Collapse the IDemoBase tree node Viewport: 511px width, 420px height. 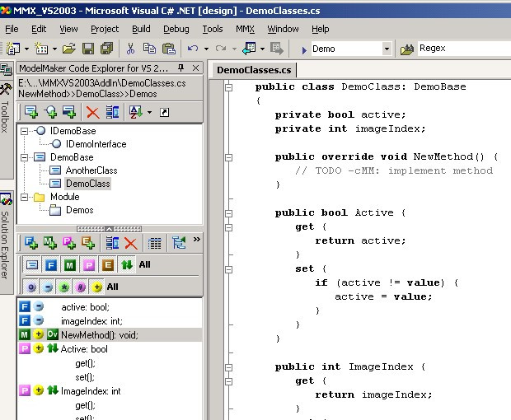(24, 131)
